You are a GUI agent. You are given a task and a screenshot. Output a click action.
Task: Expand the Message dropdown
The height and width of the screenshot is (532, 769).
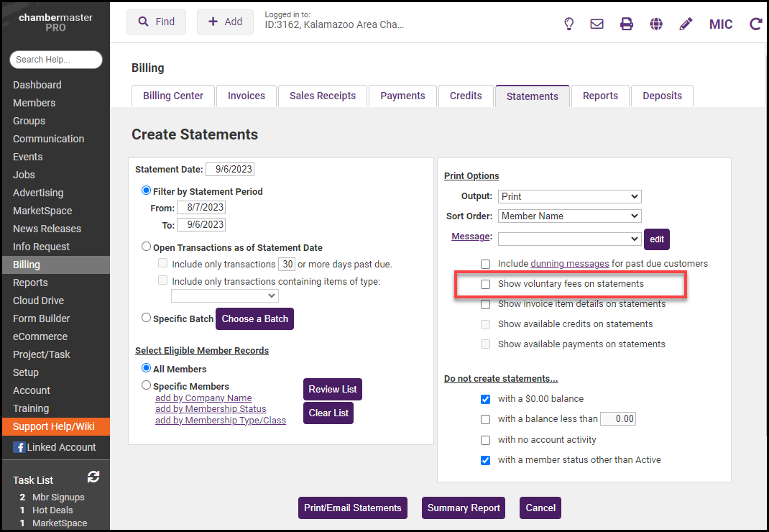click(x=569, y=238)
